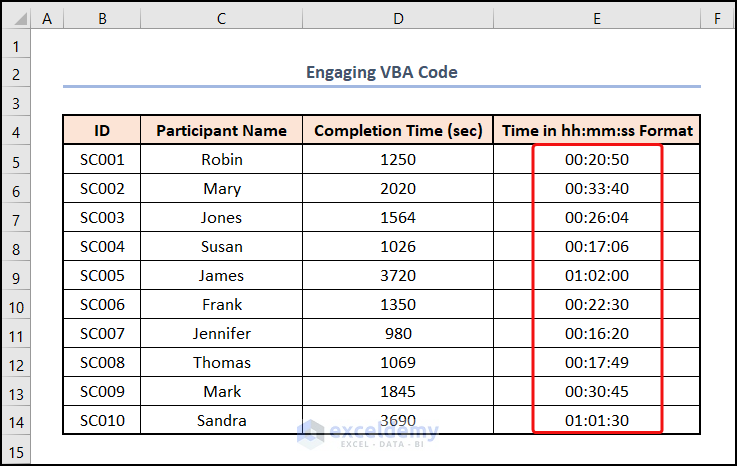Viewport: 737px width, 466px height.
Task: Select time cell 00:20:50
Action: [x=597, y=160]
